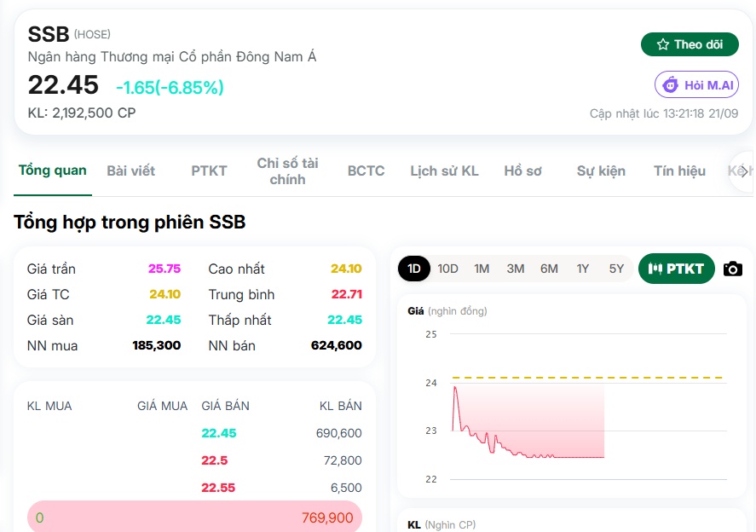756x532 pixels.
Task: Click the total sell volume 769,900 bar
Action: pos(194,517)
